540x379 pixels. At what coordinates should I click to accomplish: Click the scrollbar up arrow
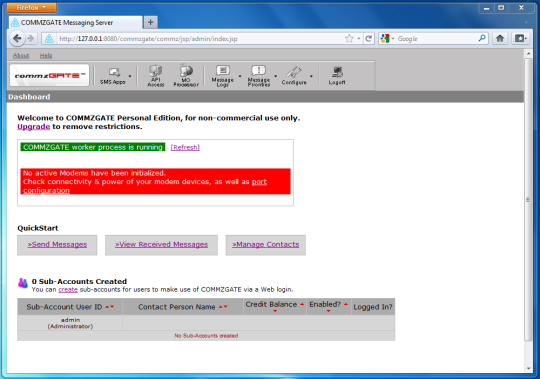(528, 54)
